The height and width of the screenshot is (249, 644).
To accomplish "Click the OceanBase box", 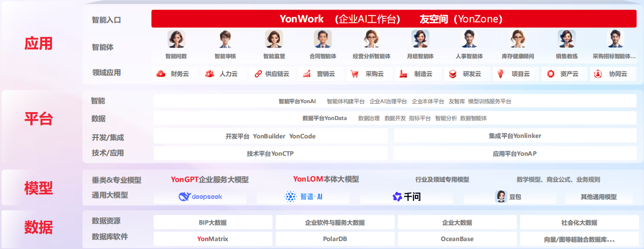I will [457, 239].
